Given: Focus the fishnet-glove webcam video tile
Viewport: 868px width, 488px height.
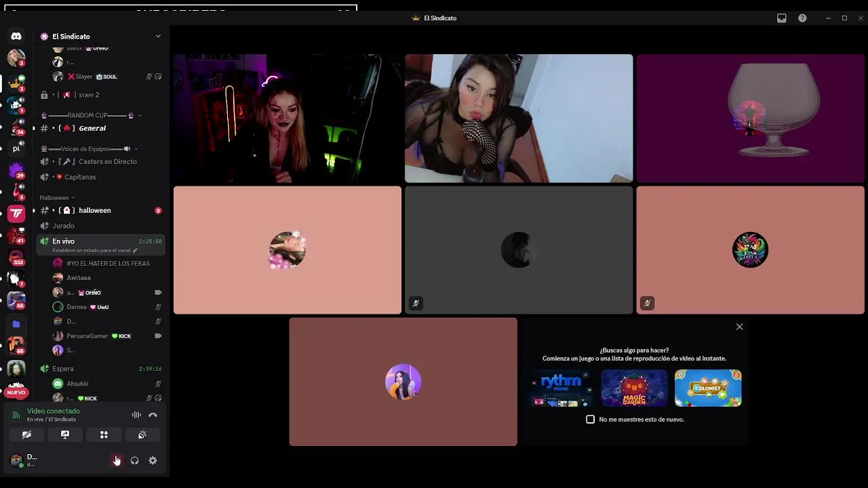Looking at the screenshot, I should click(x=519, y=119).
